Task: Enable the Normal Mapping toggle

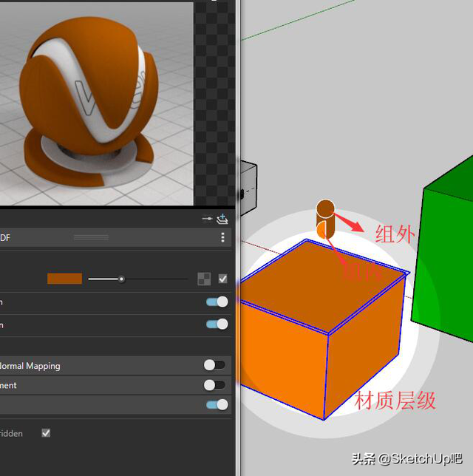Action: 214,365
